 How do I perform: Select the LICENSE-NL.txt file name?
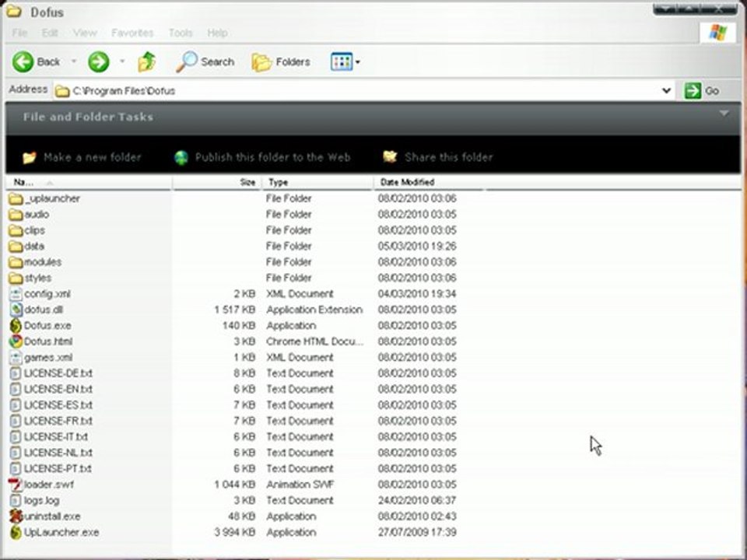click(x=58, y=453)
